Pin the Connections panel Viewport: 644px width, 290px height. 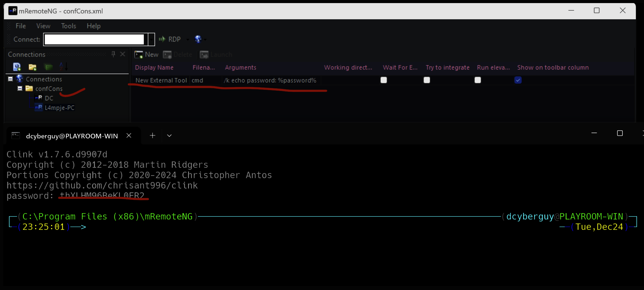(113, 54)
